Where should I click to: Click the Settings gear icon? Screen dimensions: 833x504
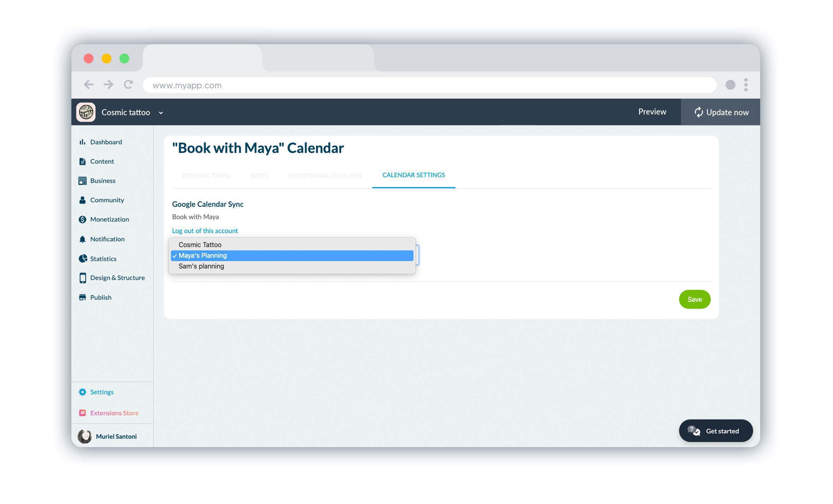pos(82,392)
